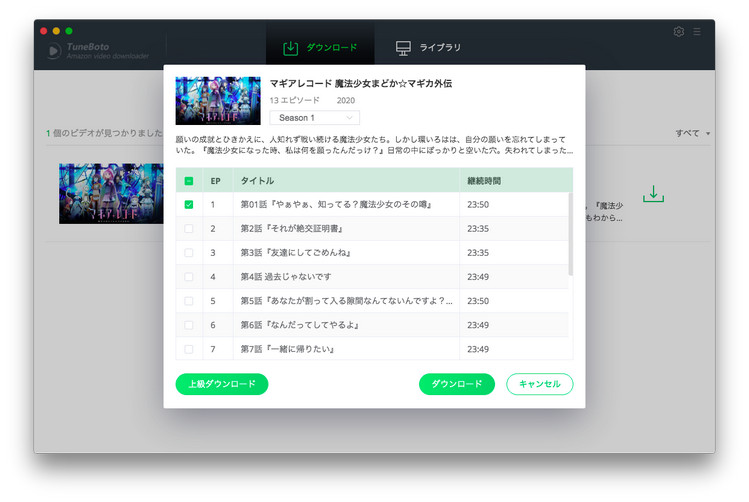The width and height of the screenshot is (749, 502).
Task: Click the download tab tray icon
Action: pyautogui.click(x=290, y=48)
